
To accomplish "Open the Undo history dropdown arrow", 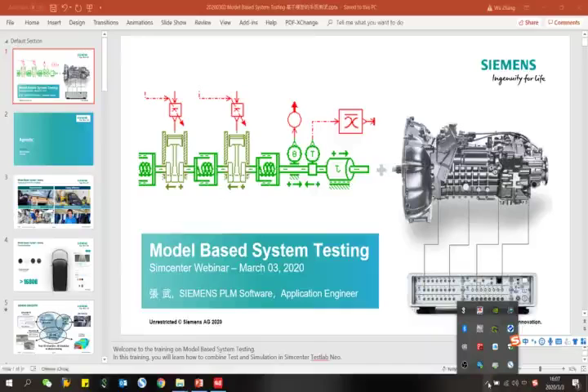I will point(71,7).
